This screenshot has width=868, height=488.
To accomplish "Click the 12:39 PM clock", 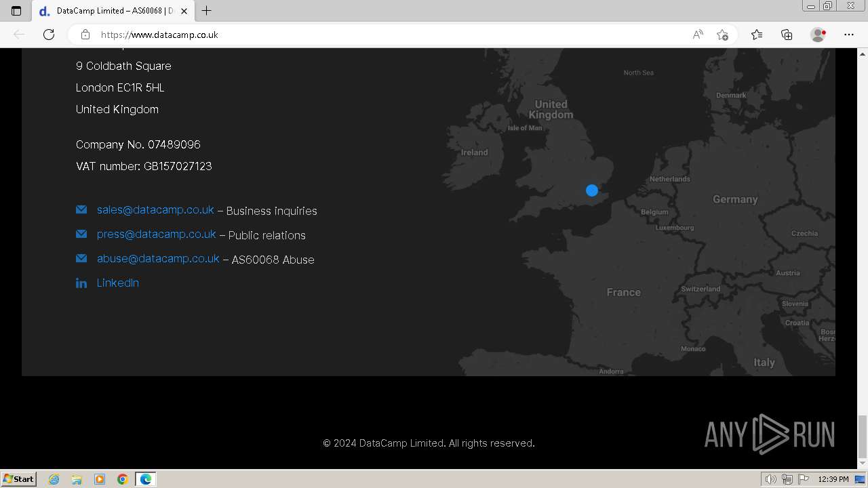I will click(x=833, y=479).
